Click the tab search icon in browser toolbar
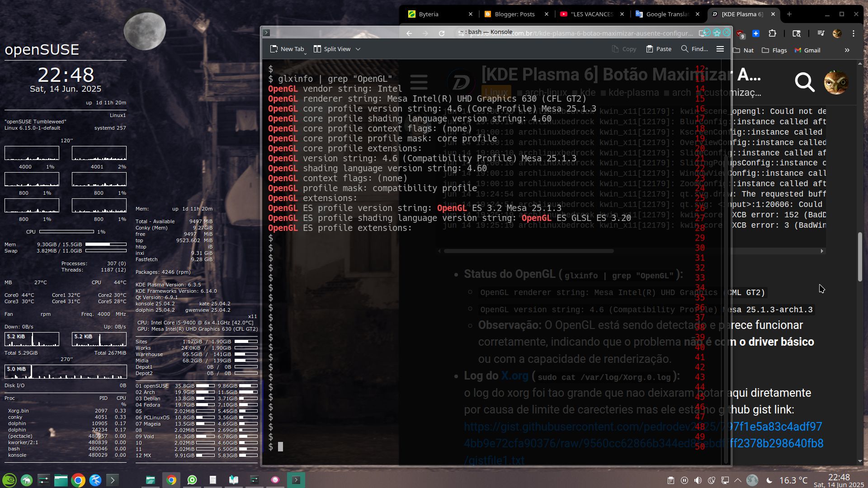The height and width of the screenshot is (488, 868). [x=797, y=33]
